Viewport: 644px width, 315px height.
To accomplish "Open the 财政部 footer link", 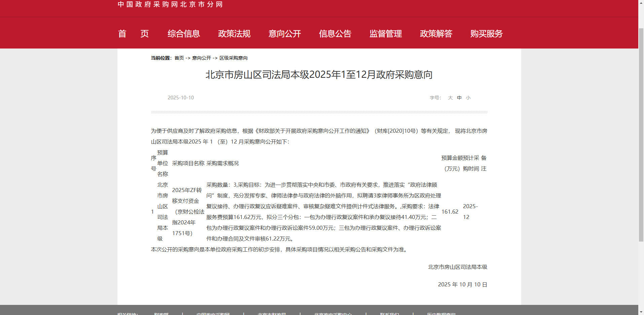I will point(161,314).
